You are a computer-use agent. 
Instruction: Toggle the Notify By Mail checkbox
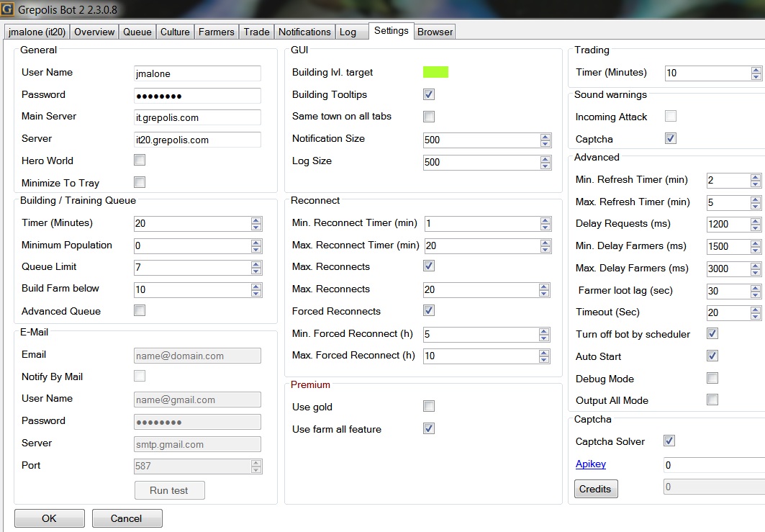click(140, 375)
